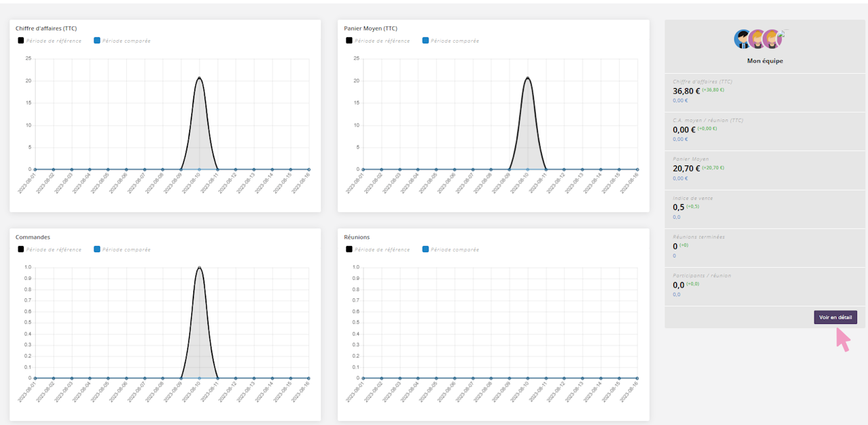The height and width of the screenshot is (425, 868).
Task: Click the black legend box in Chiffre d'affaires chart
Action: [x=20, y=41]
